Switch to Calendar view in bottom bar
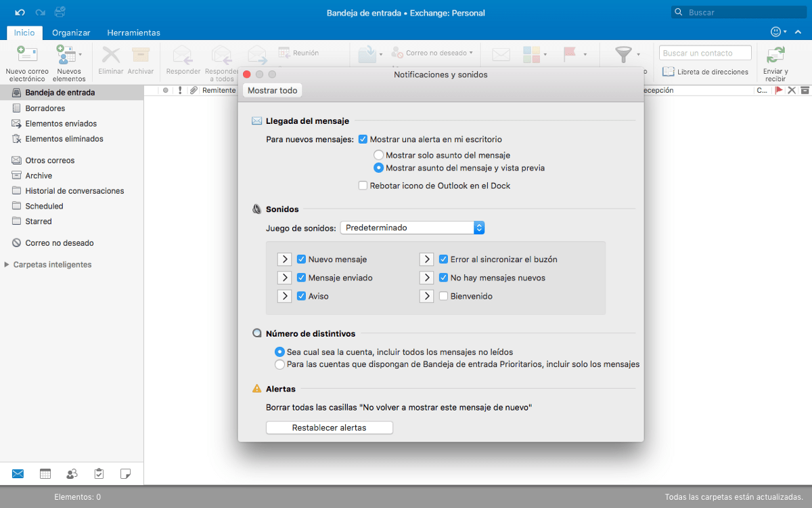Screen dimensions: 812x508 45,474
